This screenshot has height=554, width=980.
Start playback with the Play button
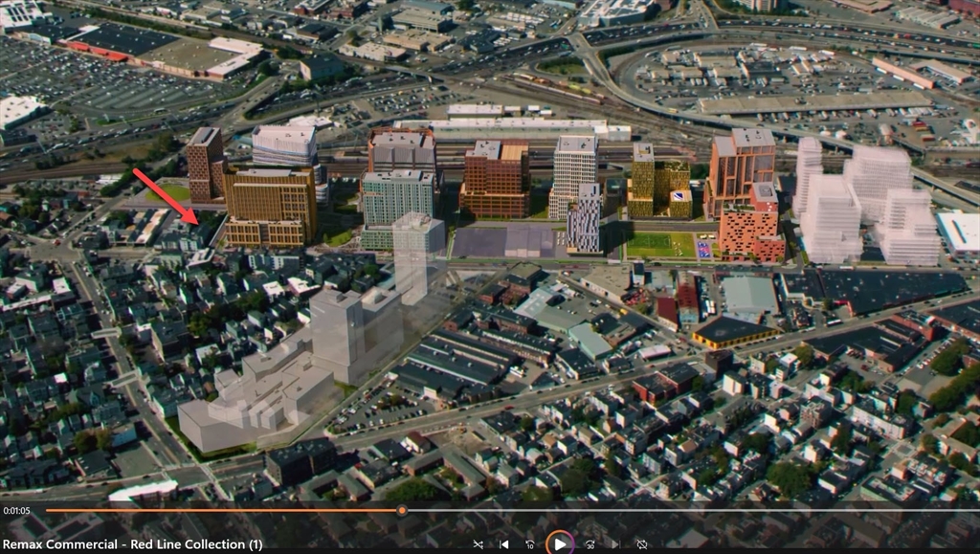[559, 543]
